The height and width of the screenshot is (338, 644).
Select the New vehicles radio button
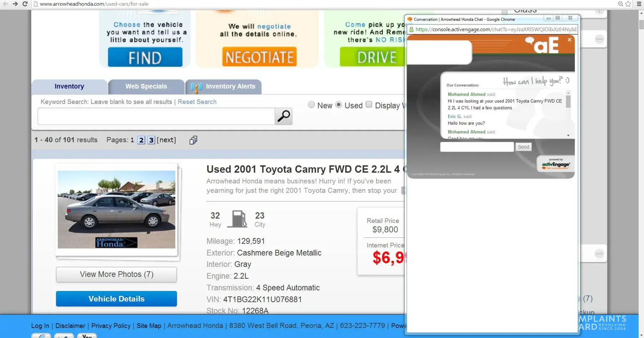(x=311, y=105)
